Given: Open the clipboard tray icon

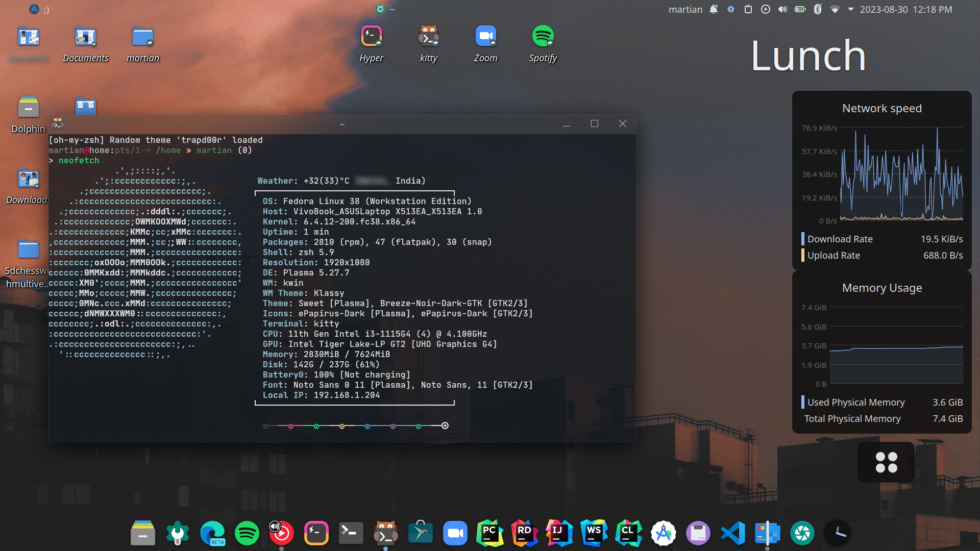Looking at the screenshot, I should pos(748,9).
